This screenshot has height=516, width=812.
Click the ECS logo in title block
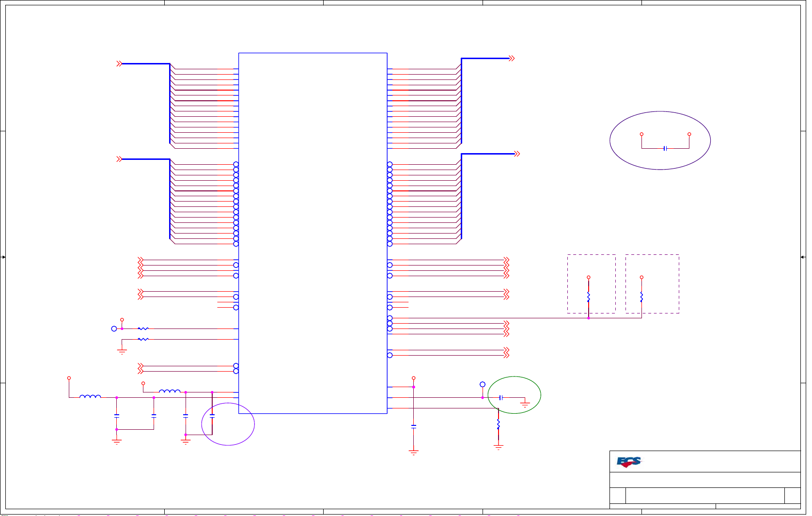point(628,462)
